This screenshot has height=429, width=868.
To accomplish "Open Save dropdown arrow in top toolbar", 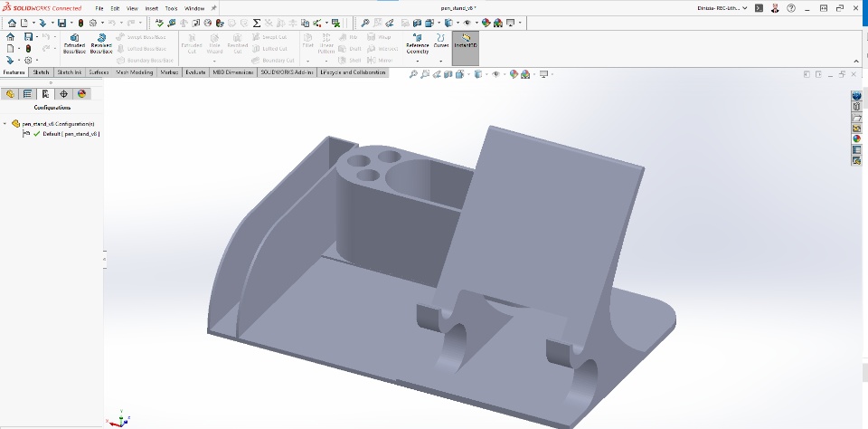I will 71,23.
